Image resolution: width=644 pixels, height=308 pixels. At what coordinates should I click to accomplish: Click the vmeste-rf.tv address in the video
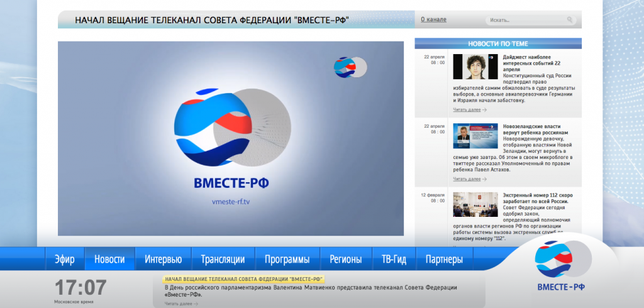(x=230, y=201)
